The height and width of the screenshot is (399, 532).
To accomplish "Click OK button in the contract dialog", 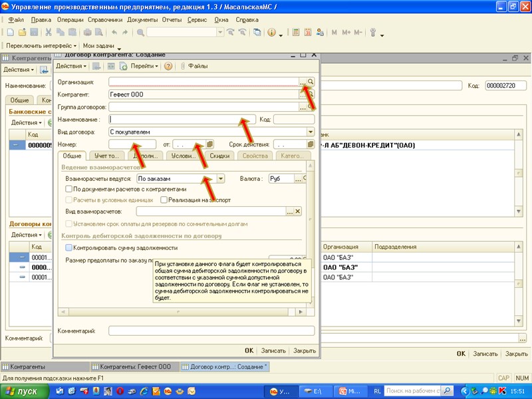I will coord(249,350).
